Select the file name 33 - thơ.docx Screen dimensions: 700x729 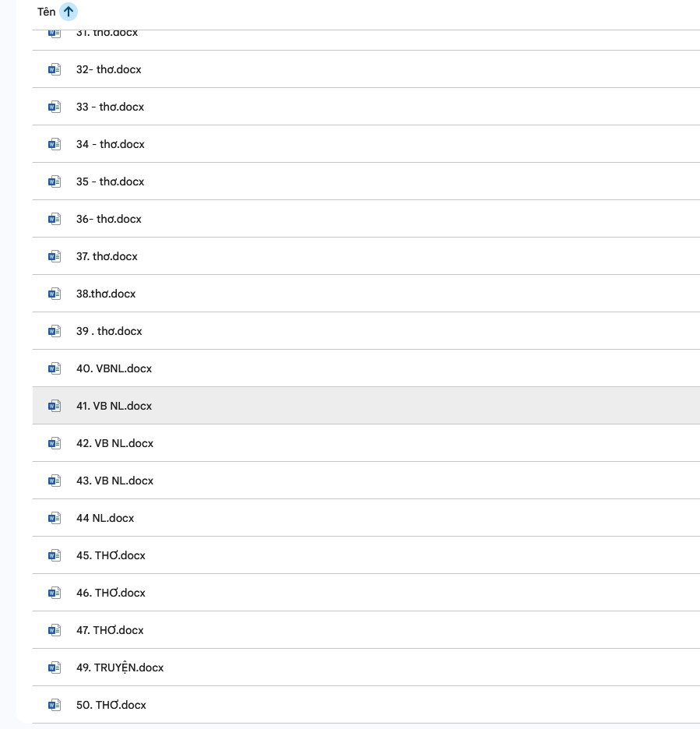[110, 107]
